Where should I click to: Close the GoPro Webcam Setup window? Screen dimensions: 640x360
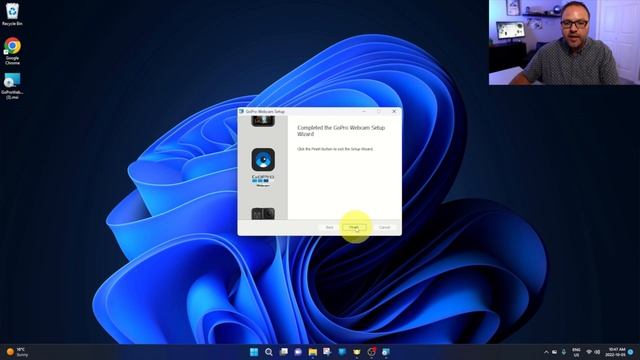394,111
